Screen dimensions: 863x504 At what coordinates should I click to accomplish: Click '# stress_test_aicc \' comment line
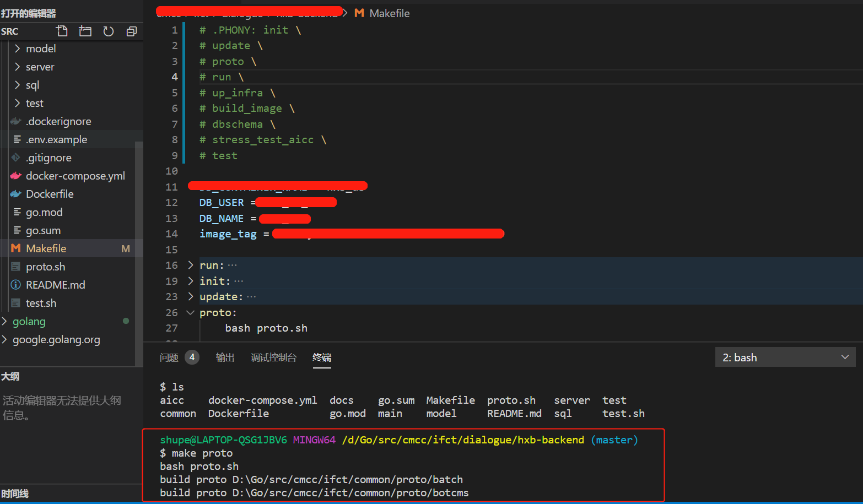[x=263, y=139]
